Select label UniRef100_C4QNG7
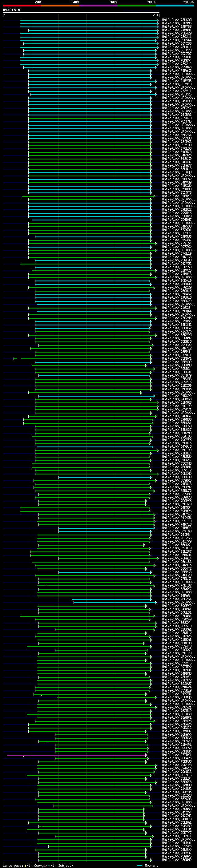Viewport: 197px width, 868px height. (177, 416)
